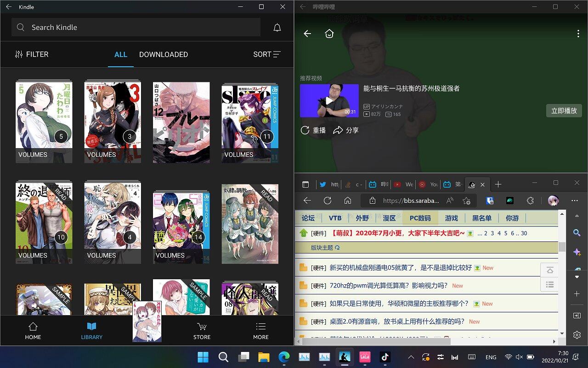Open bilibili player three-dot menu

578,34
